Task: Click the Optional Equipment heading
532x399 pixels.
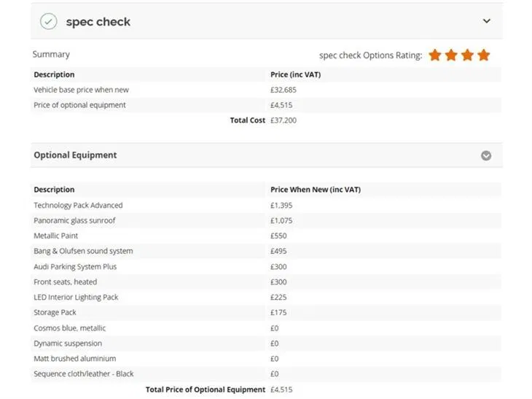Action: tap(75, 155)
